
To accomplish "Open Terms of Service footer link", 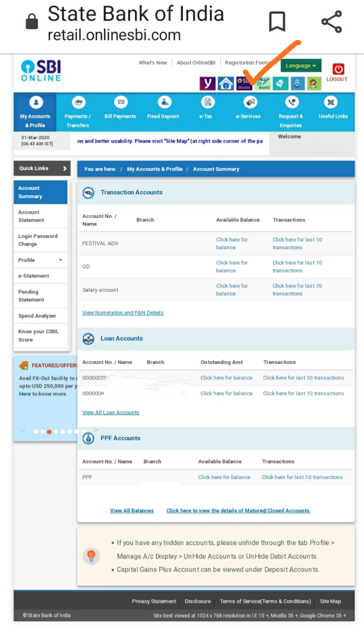I will click(265, 601).
